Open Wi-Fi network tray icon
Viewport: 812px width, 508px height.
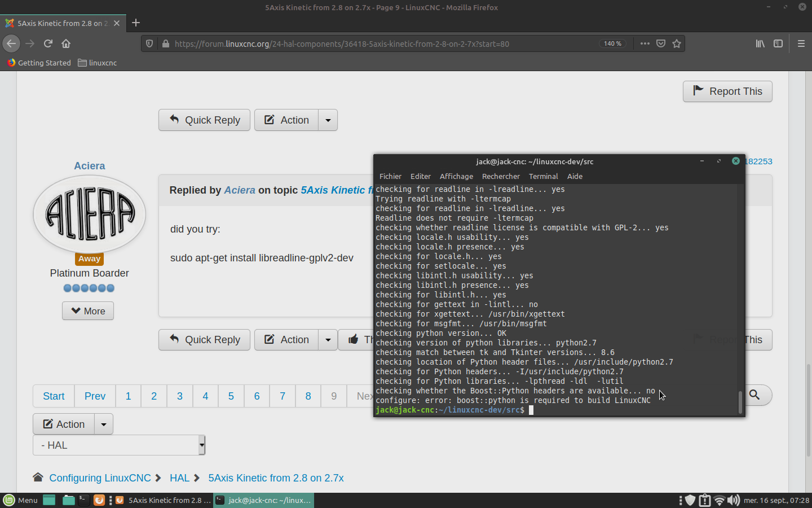pos(720,500)
